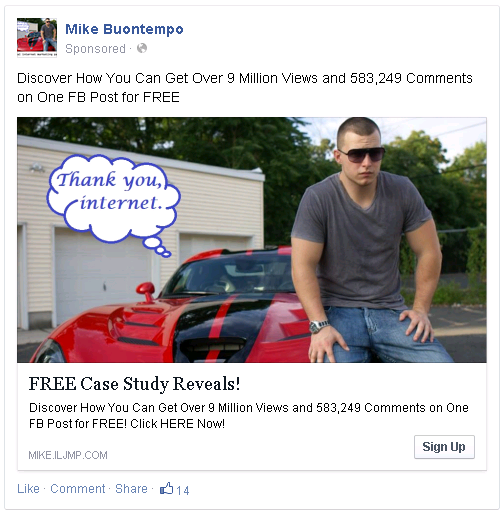Click the post caption text above the photo
Viewport: 504px width, 515px height.
pyautogui.click(x=245, y=88)
